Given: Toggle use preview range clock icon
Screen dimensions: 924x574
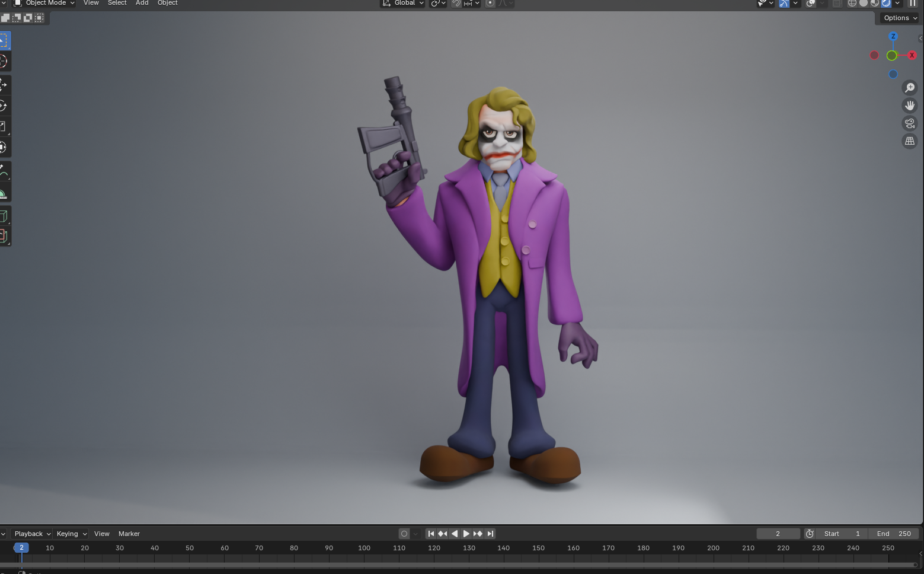Looking at the screenshot, I should (x=810, y=534).
